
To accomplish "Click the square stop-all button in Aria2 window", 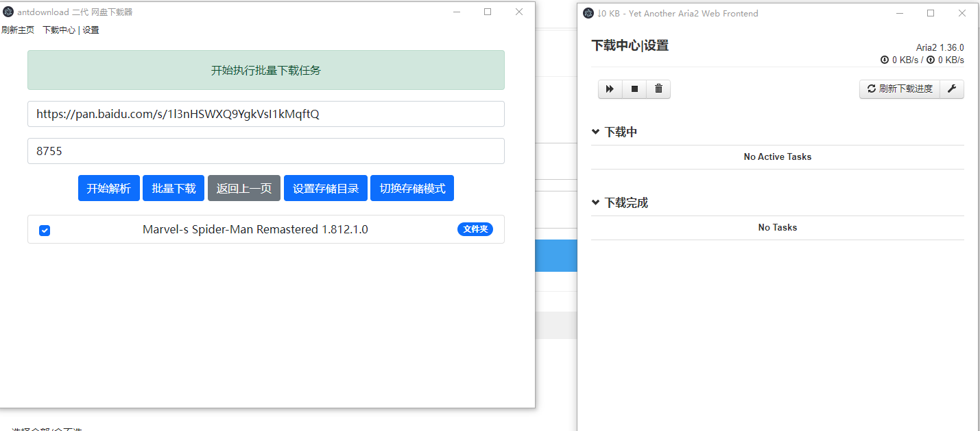I will click(634, 89).
